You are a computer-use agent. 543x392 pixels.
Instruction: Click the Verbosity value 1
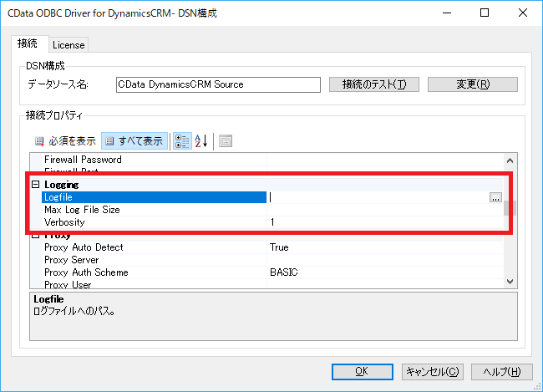[272, 222]
